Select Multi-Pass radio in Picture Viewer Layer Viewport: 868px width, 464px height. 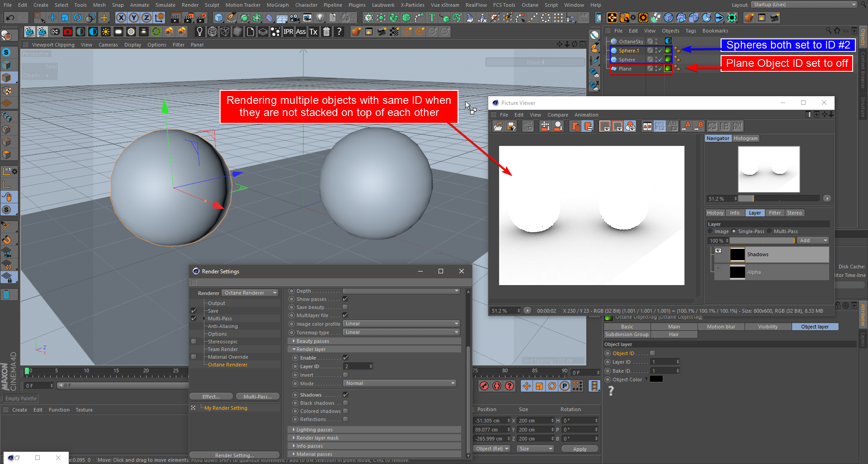[x=769, y=231]
